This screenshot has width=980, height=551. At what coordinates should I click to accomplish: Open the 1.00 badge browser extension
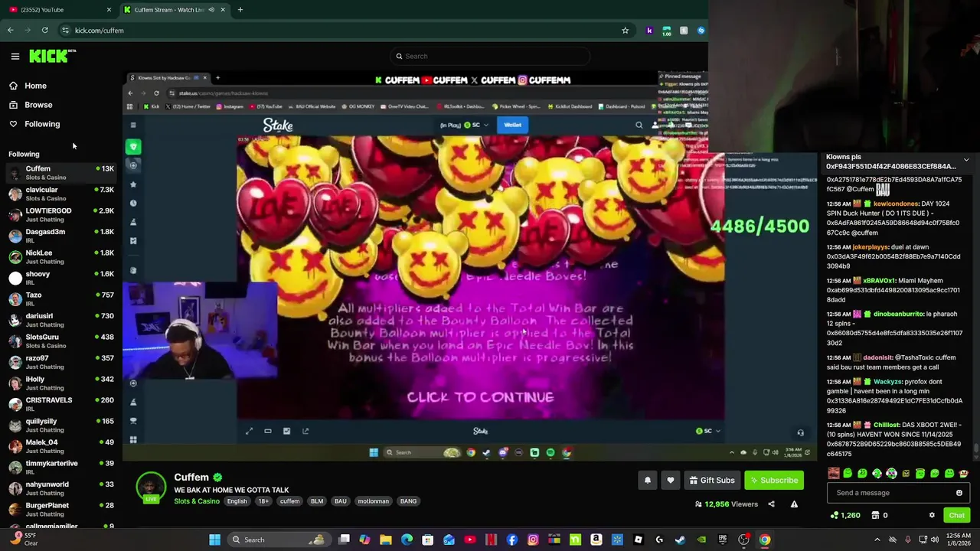click(666, 31)
